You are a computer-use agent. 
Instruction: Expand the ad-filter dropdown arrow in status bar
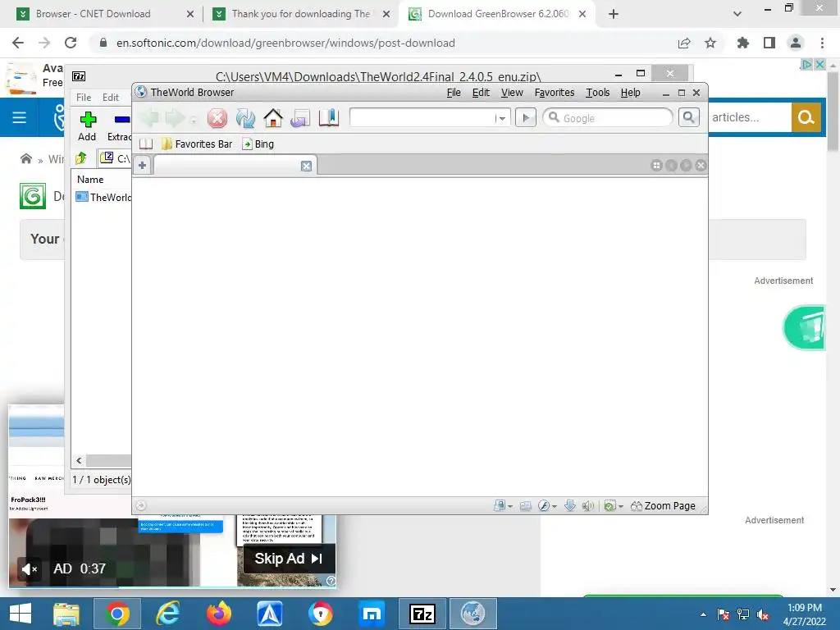click(x=620, y=506)
